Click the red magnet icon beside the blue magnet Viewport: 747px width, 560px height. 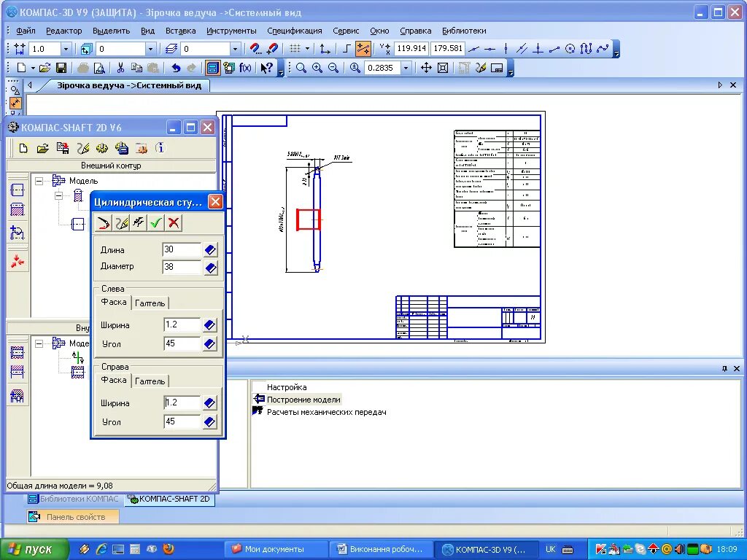[273, 49]
